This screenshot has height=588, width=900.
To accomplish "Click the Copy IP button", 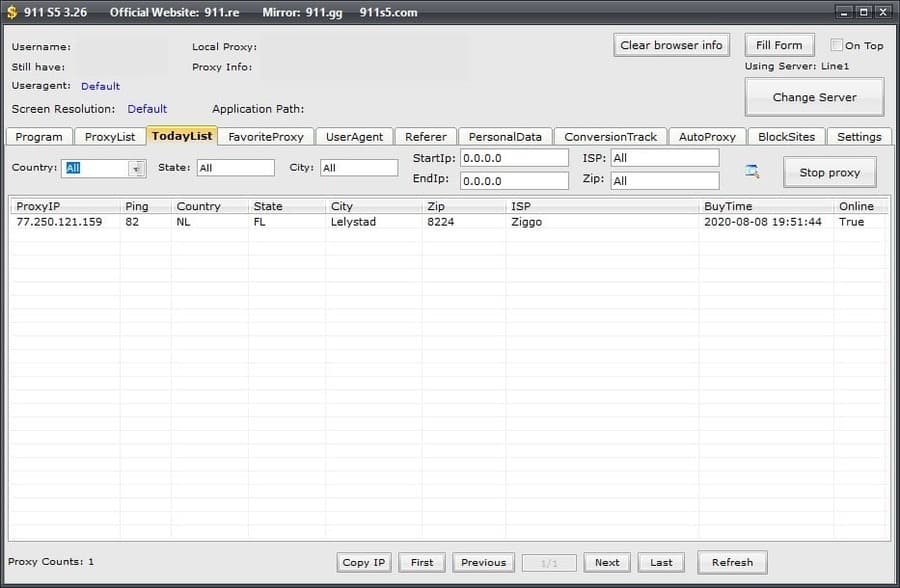I will pyautogui.click(x=364, y=562).
